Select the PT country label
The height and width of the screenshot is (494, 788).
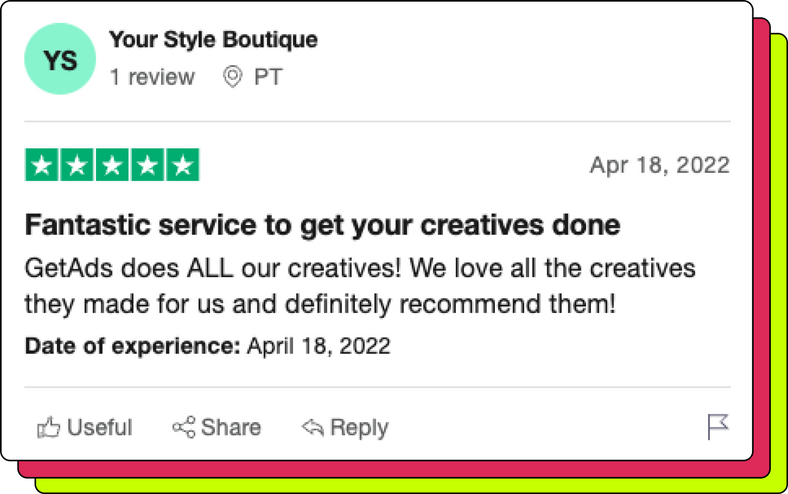pyautogui.click(x=268, y=77)
